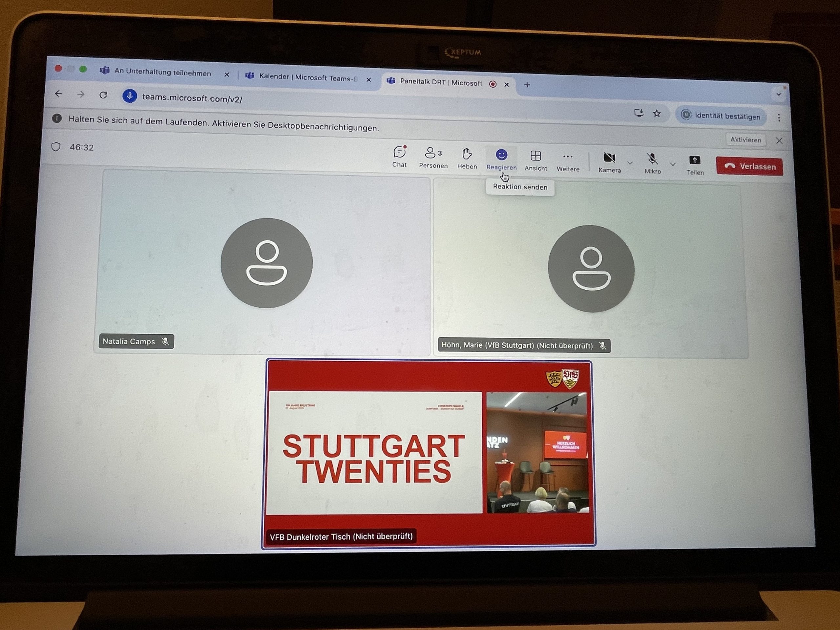The width and height of the screenshot is (840, 630).
Task: Unmute the Mikro microphone
Action: click(652, 164)
